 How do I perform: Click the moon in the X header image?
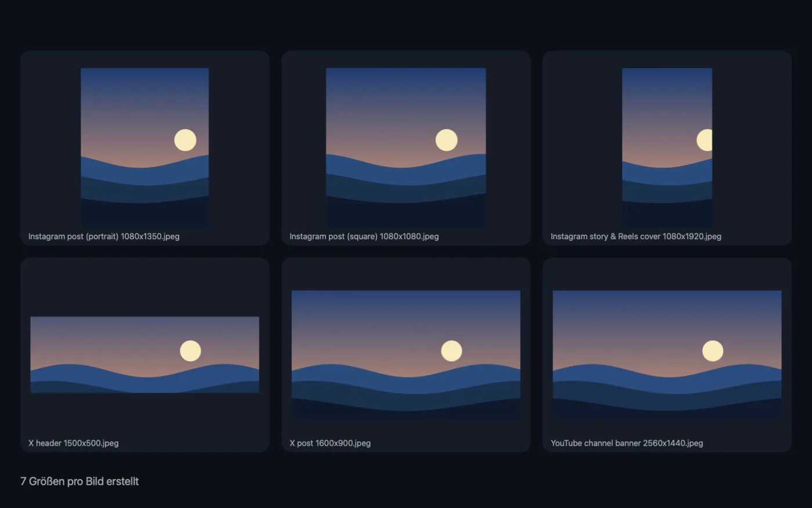[190, 351]
